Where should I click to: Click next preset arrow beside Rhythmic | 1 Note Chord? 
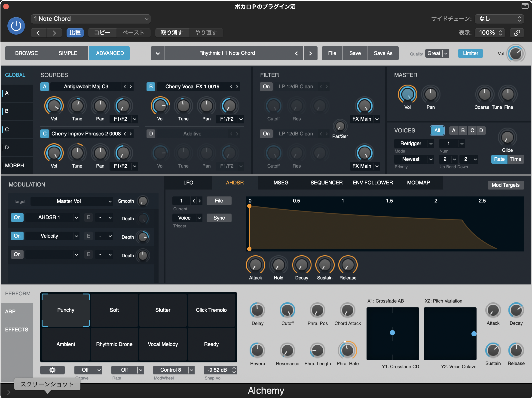pyautogui.click(x=310, y=53)
